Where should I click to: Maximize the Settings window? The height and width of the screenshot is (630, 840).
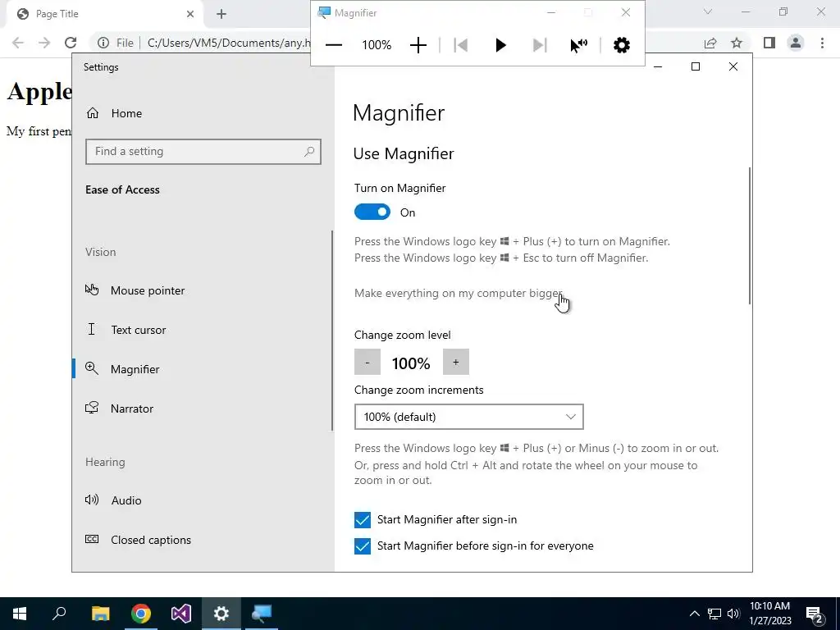696,66
